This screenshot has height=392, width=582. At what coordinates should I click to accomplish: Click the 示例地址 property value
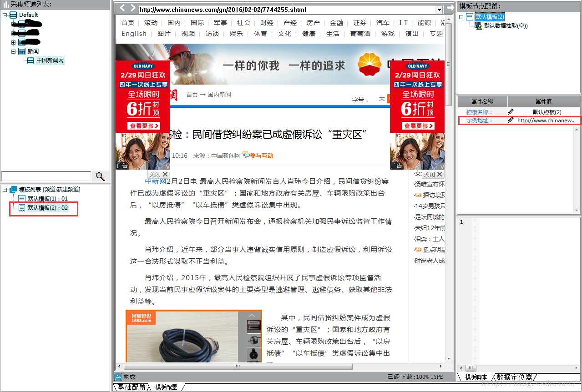(547, 121)
